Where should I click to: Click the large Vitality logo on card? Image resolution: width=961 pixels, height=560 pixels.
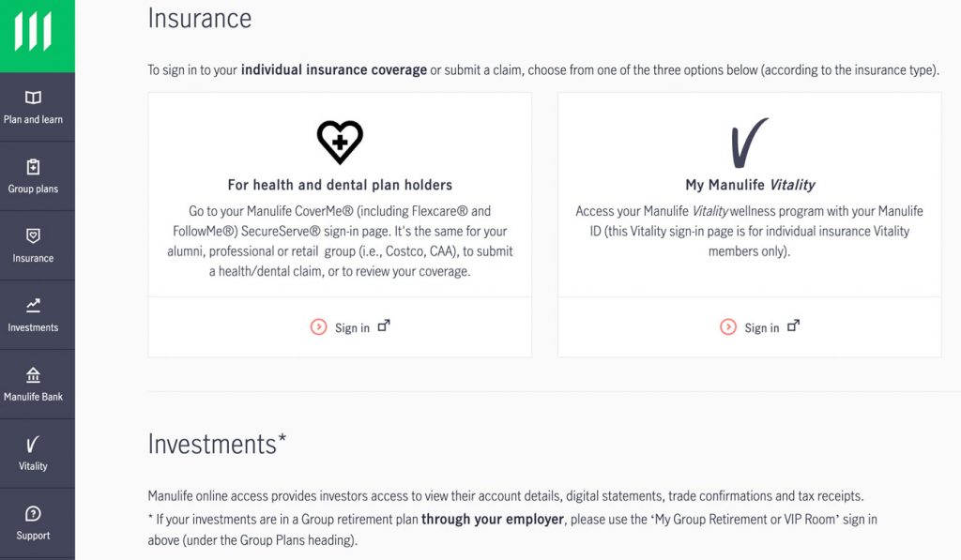click(749, 143)
